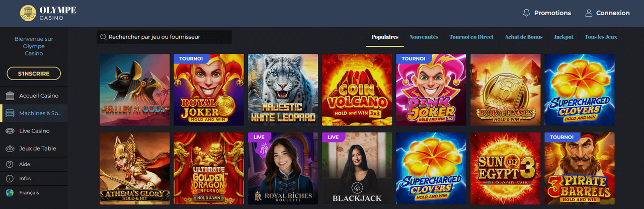This screenshot has width=644, height=209.
Task: Show the Tous les Jeux tab
Action: [601, 37]
